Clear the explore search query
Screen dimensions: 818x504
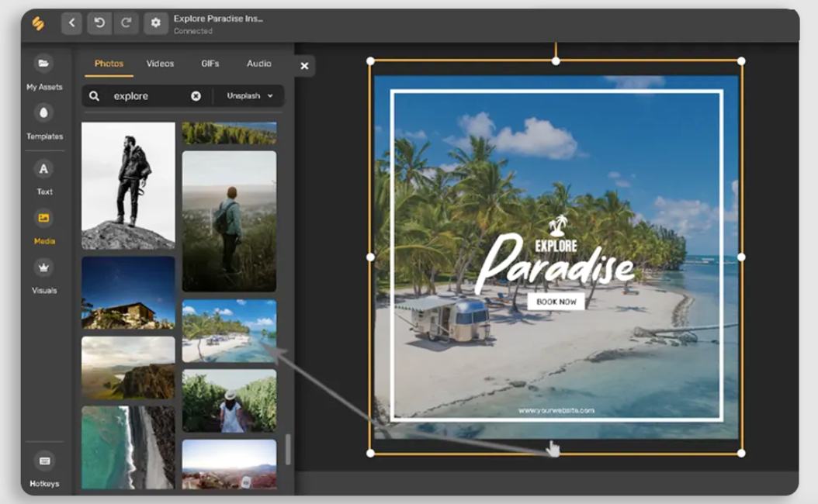[197, 95]
